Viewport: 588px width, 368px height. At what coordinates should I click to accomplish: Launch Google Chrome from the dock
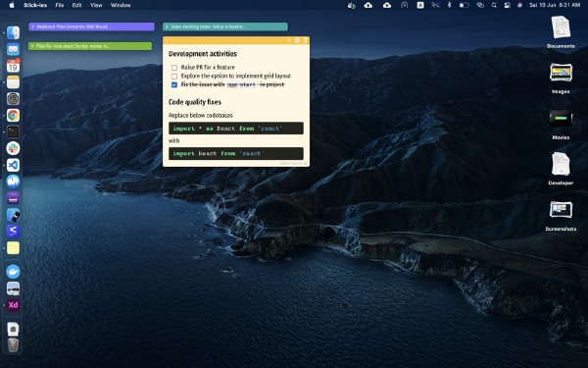click(13, 115)
